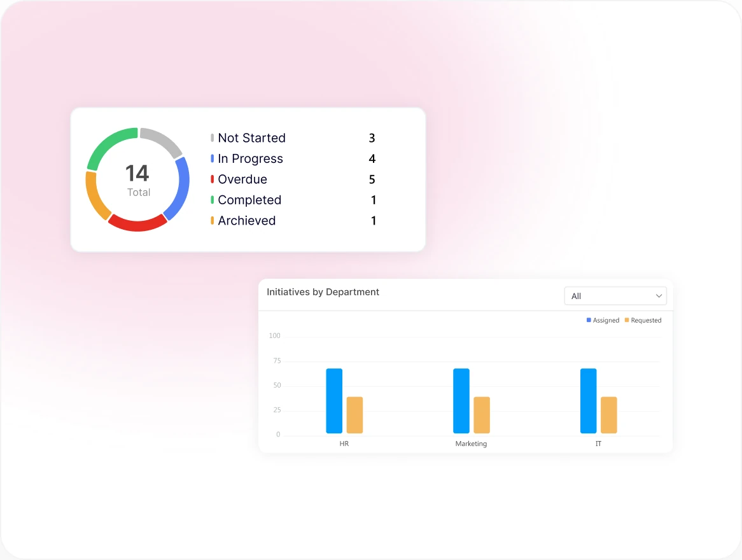Screen dimensions: 742x560
Task: Click the 'Overdue' status label
Action: tap(242, 179)
